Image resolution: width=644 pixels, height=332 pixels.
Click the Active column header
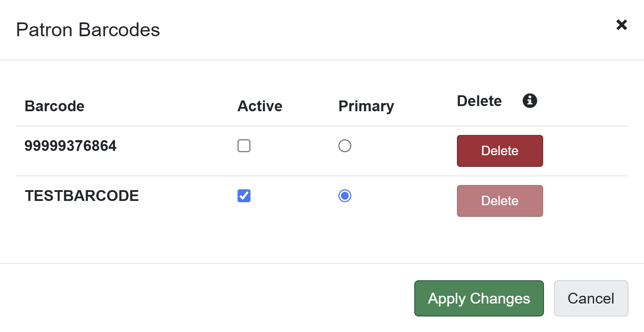coord(260,106)
